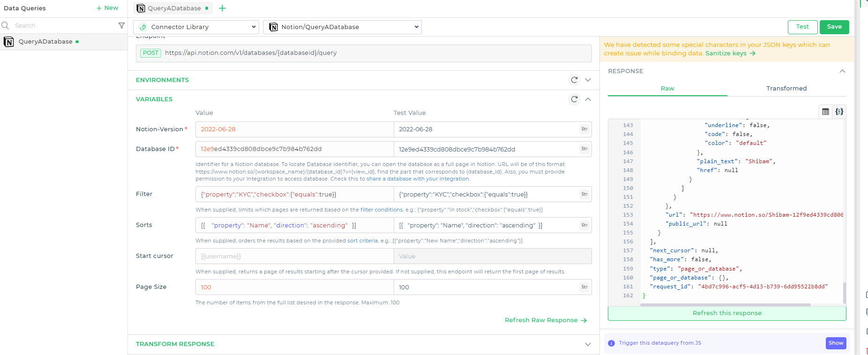Refresh the Environments section with the reload icon
The height and width of the screenshot is (355, 868).
pyautogui.click(x=574, y=80)
